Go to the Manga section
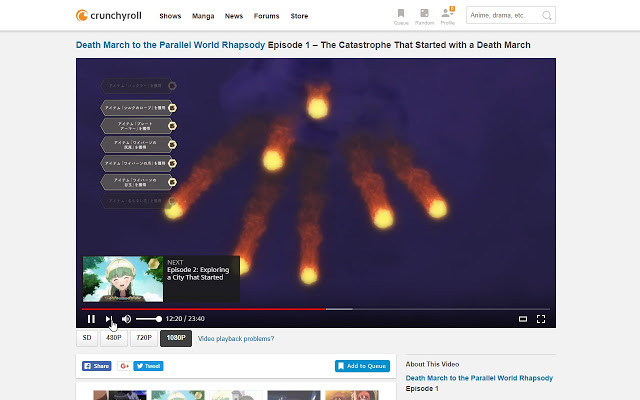 coord(203,16)
